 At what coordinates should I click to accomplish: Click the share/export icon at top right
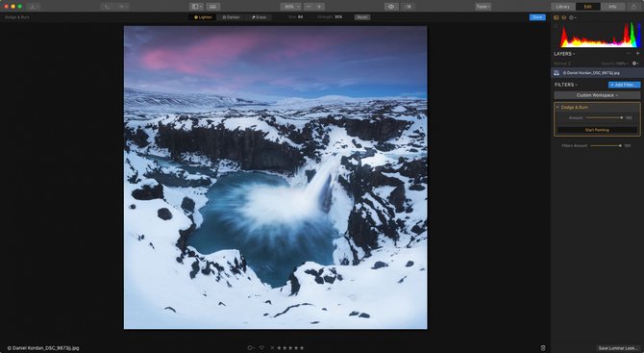click(633, 7)
